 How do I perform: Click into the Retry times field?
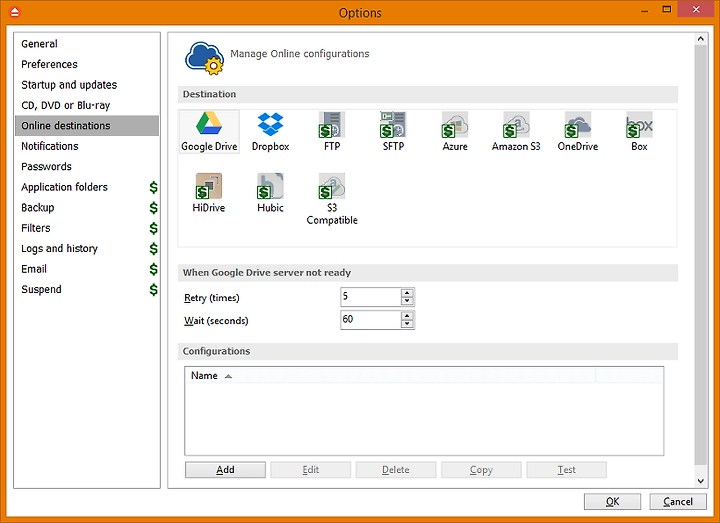coord(371,297)
